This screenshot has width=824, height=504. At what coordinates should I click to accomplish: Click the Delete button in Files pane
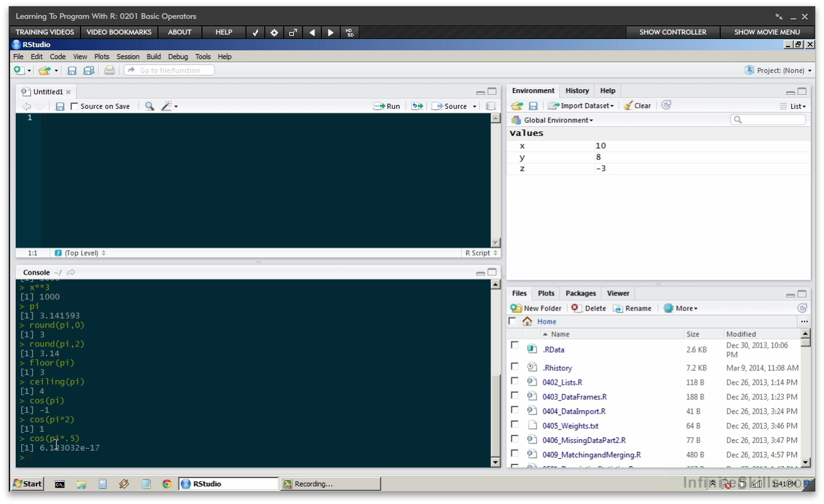pos(589,308)
